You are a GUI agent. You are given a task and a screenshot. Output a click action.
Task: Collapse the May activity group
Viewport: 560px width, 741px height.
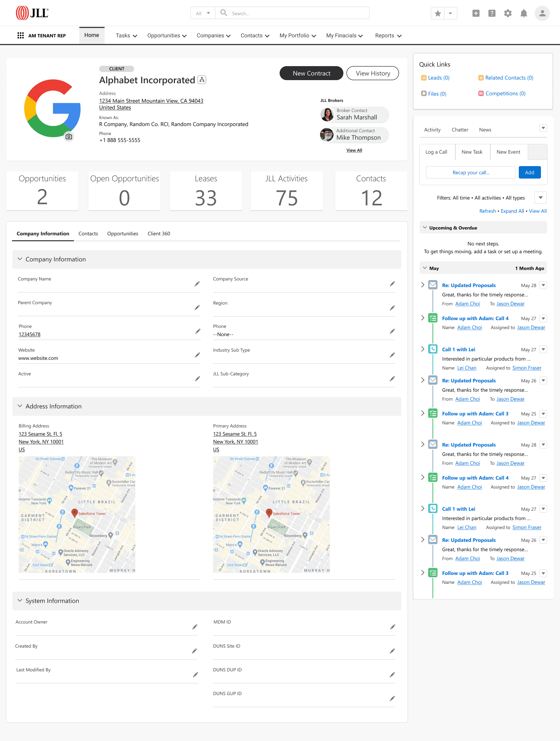(x=425, y=268)
